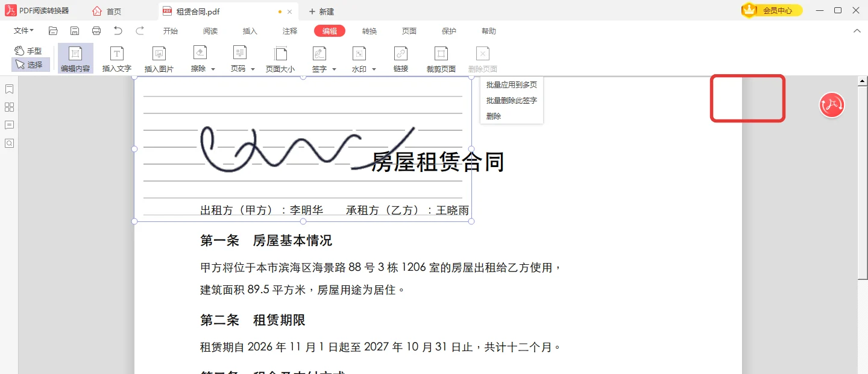Switch to the 注释 ribbon tab
The width and height of the screenshot is (868, 374).
click(x=290, y=31)
